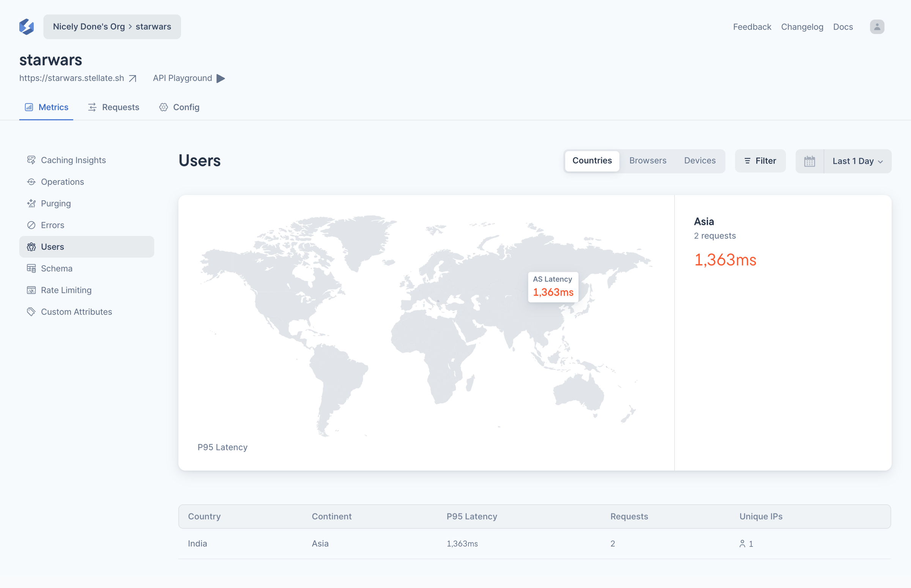911x588 pixels.
Task: Click the Config gear icon
Action: [x=164, y=107]
